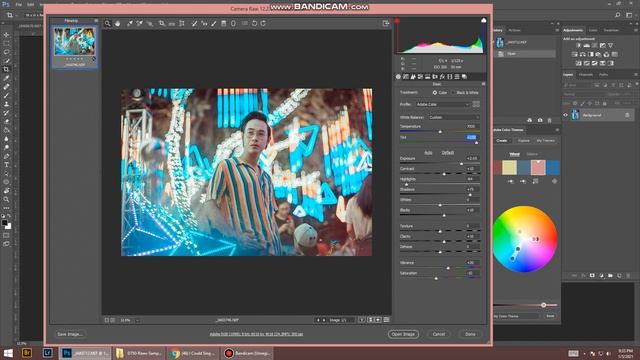This screenshot has height=360, width=640.
Task: Click the Done button
Action: 470,334
